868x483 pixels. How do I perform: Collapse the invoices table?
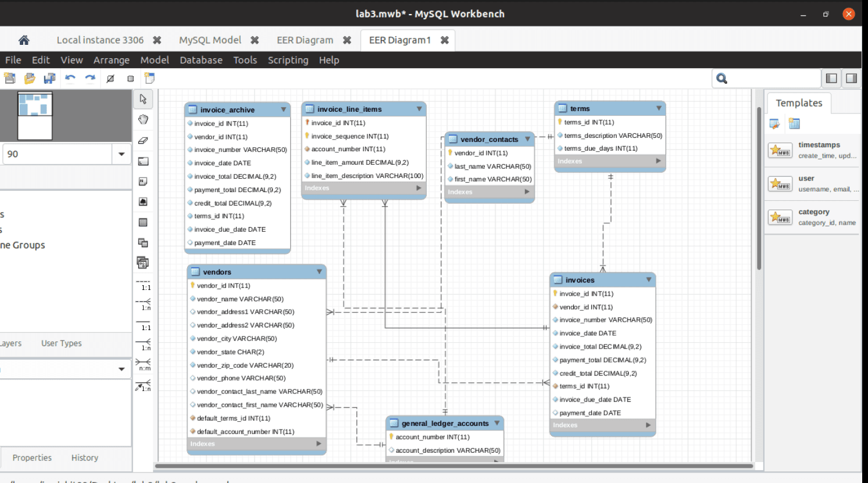pos(649,280)
